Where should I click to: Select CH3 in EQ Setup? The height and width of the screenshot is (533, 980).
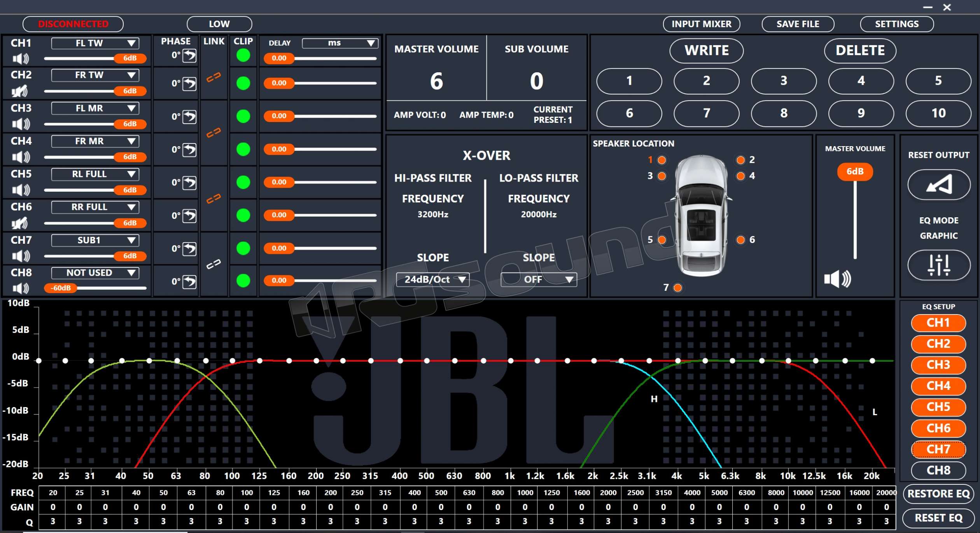(938, 365)
